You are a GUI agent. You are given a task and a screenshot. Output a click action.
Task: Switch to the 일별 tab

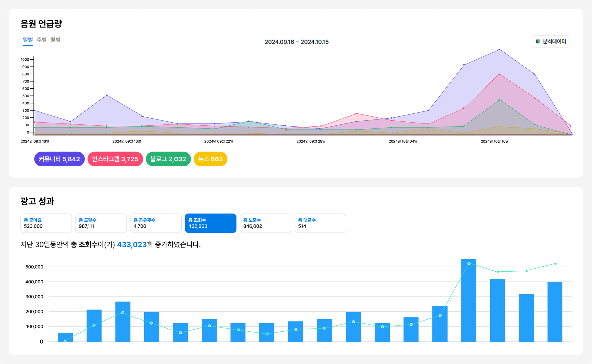[x=28, y=40]
